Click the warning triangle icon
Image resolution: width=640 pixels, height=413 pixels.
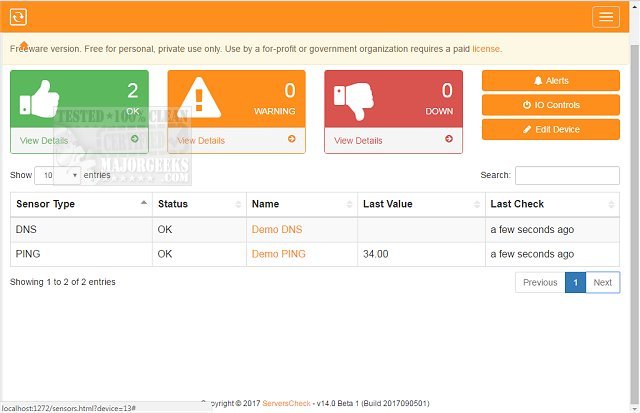199,98
